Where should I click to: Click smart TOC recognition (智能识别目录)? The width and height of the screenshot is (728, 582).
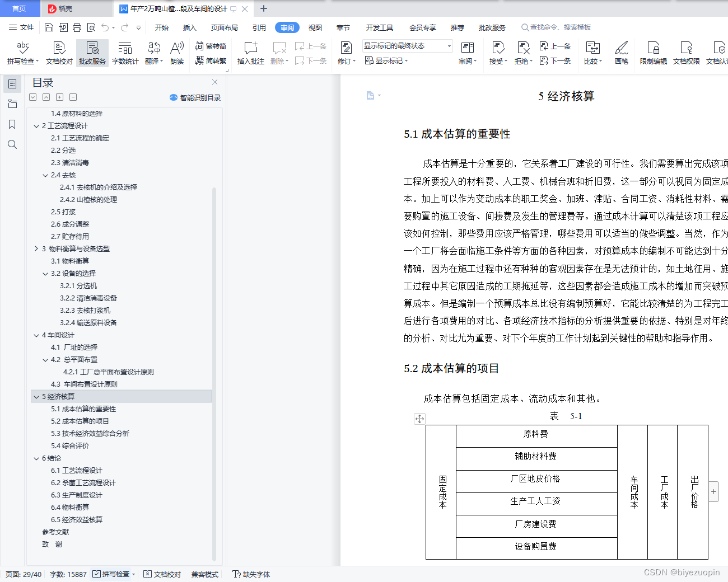point(195,97)
